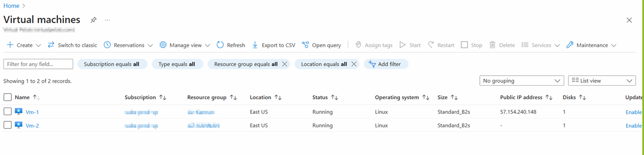This screenshot has height=155, width=644.
Task: Click Assign tags
Action: 374,45
